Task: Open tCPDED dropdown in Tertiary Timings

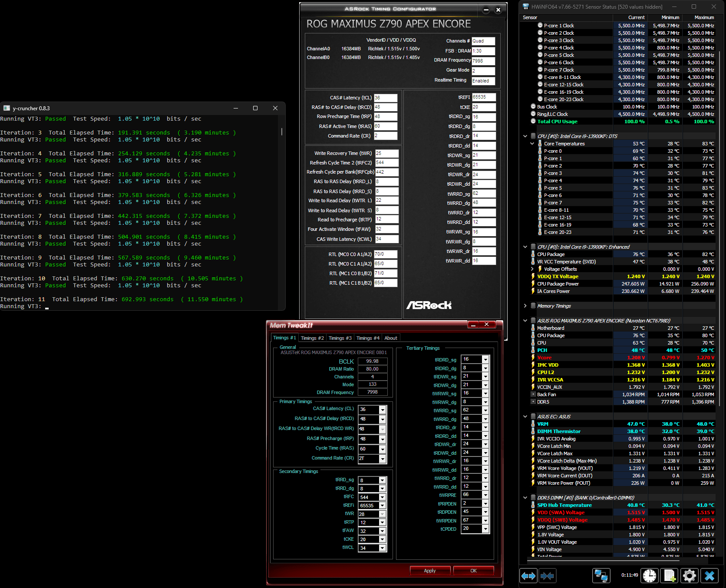Action: pos(485,529)
